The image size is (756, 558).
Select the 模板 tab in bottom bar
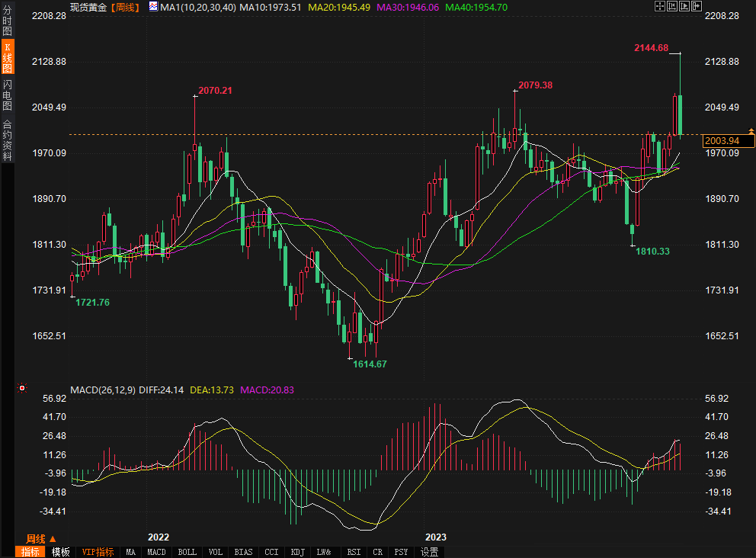click(60, 552)
